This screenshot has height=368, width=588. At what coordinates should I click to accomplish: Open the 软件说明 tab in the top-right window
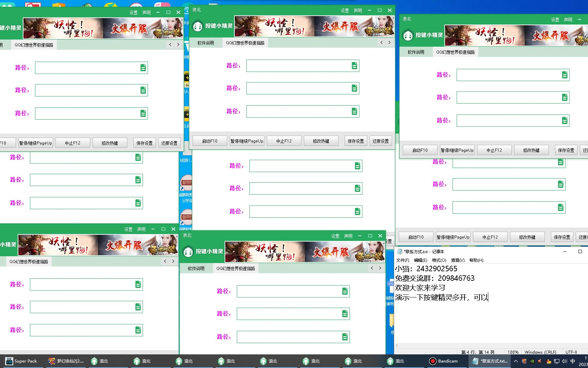[x=416, y=52]
